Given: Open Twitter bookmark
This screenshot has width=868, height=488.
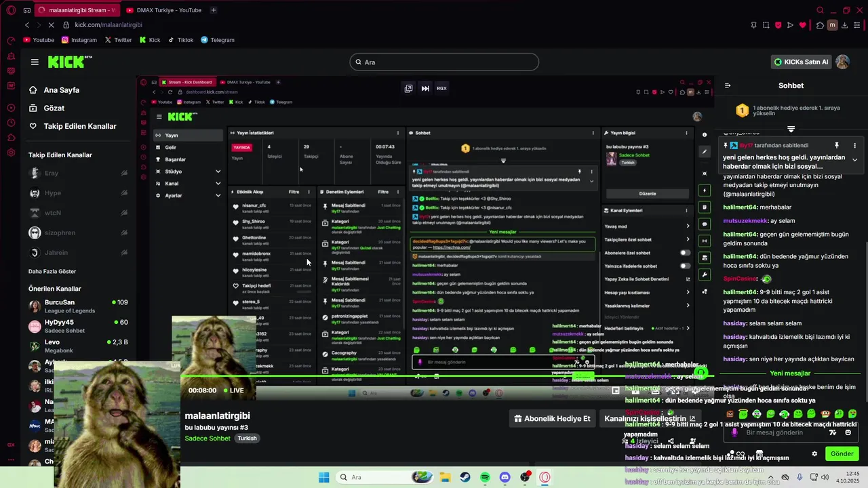Looking at the screenshot, I should 119,40.
